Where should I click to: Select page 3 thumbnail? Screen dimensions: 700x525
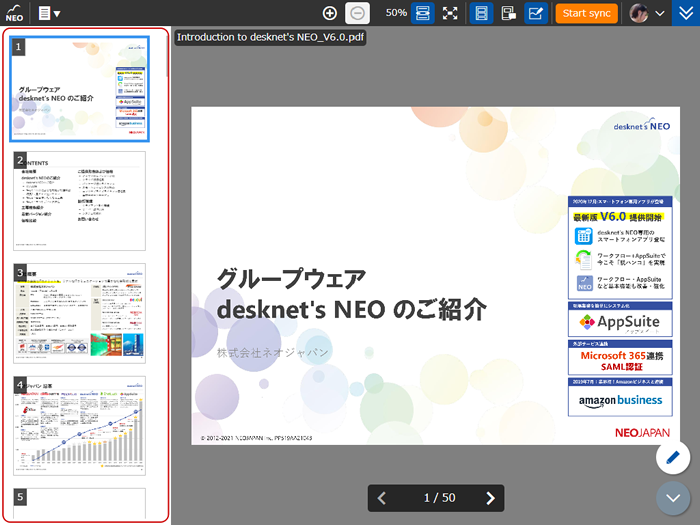pyautogui.click(x=79, y=313)
